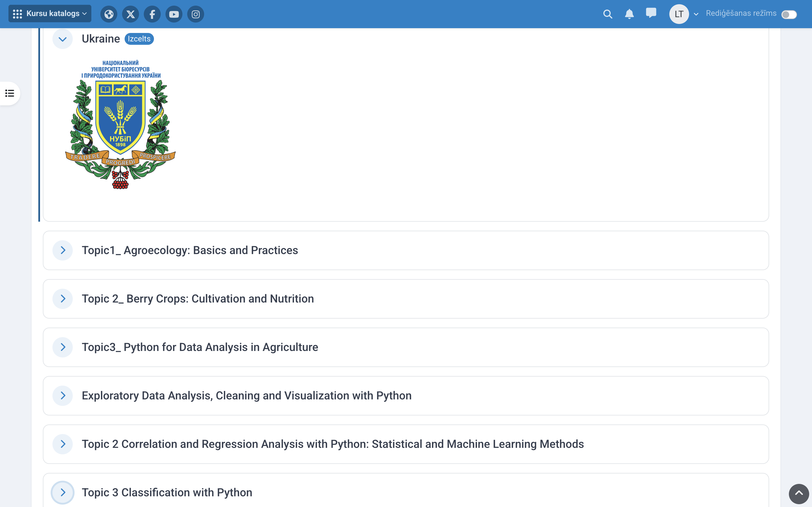Open the Facebook social link
This screenshot has height=507, width=812.
tap(152, 14)
